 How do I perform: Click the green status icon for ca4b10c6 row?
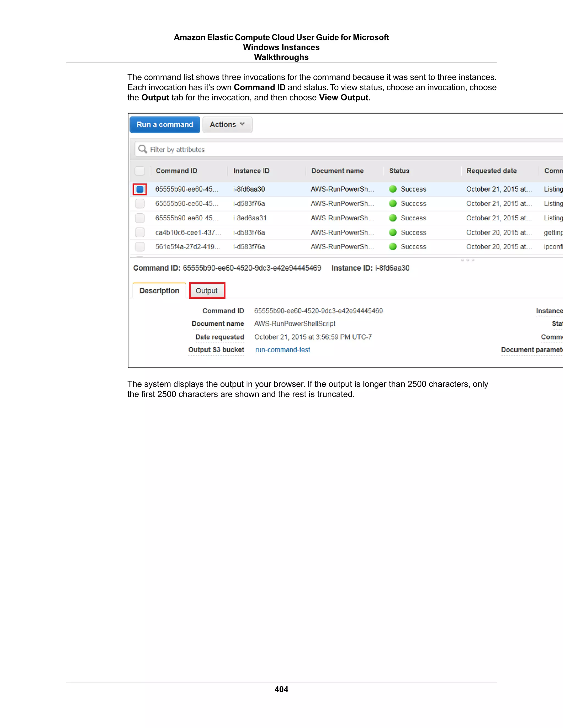pos(393,232)
